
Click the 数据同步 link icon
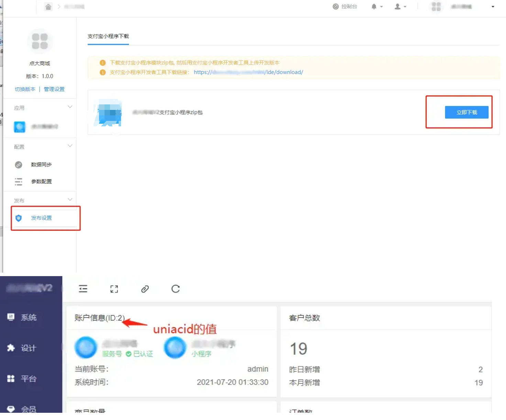tap(19, 165)
